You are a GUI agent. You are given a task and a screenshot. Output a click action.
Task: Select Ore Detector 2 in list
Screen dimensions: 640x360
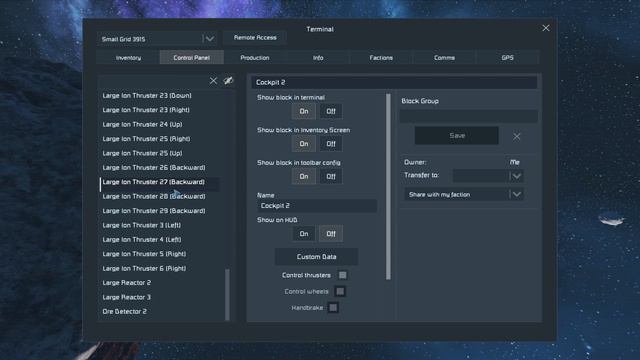tap(124, 311)
